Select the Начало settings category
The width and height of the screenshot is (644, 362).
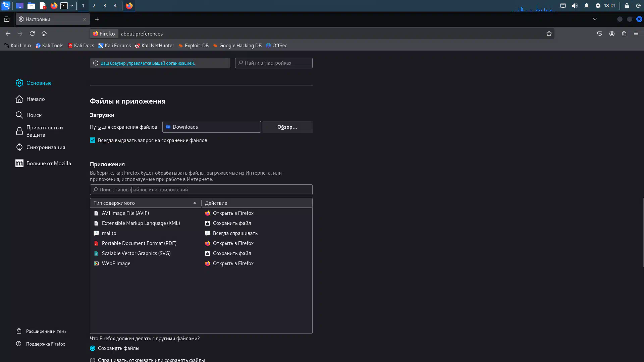click(x=30, y=99)
